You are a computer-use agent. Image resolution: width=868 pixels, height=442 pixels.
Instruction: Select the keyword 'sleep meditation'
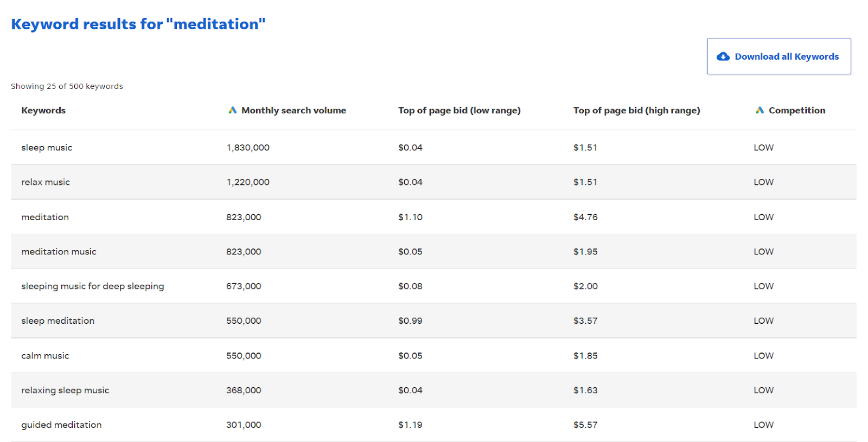pos(58,321)
